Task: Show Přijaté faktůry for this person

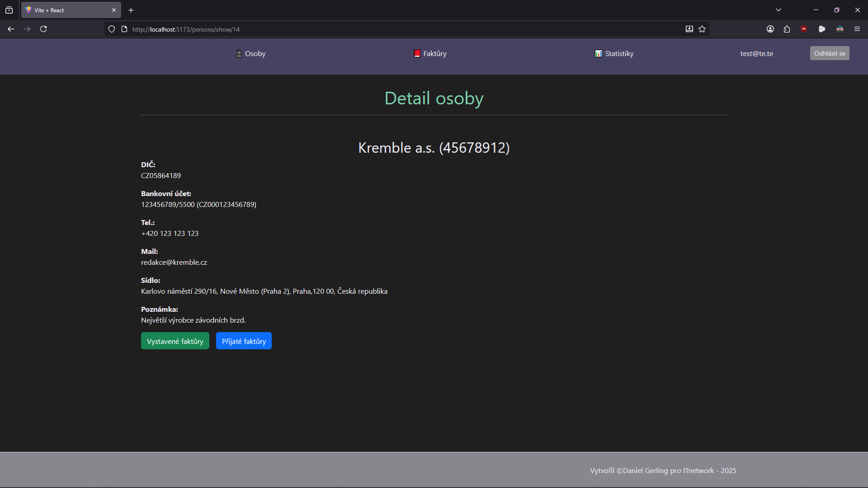Action: (244, 341)
